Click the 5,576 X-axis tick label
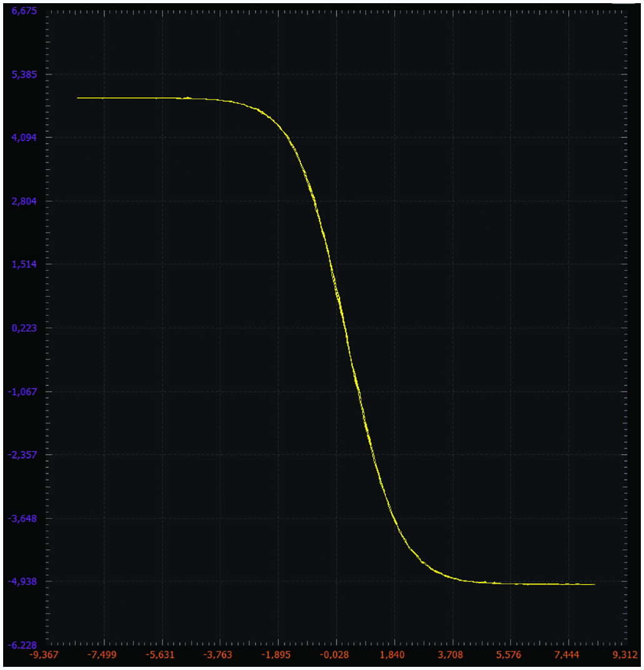Image resolution: width=644 pixels, height=670 pixels. tap(510, 655)
